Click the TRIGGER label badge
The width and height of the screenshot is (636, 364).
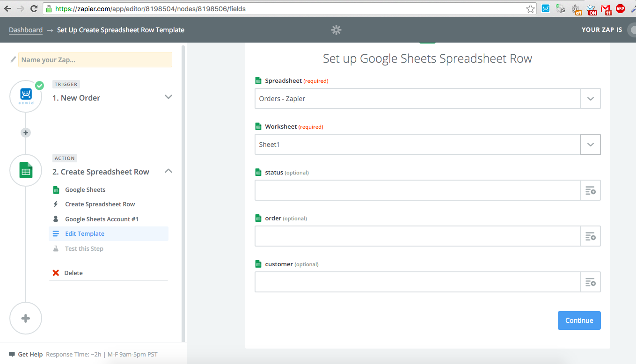click(66, 84)
